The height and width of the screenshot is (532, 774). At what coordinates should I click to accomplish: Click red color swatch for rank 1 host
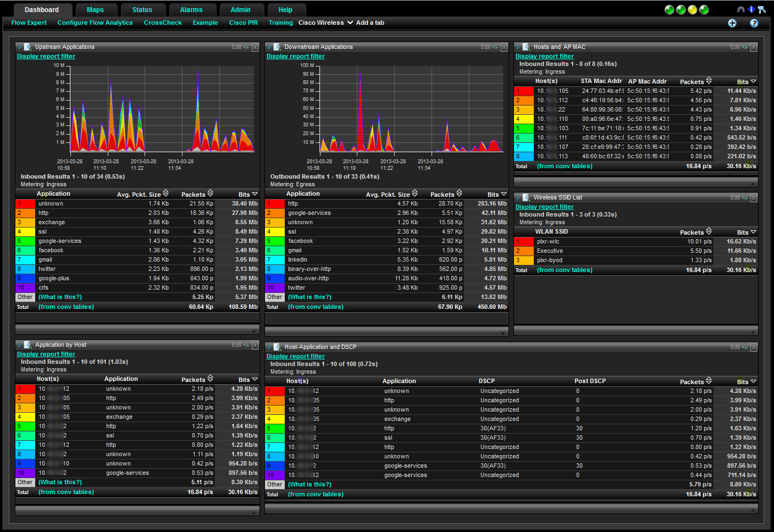coord(524,91)
